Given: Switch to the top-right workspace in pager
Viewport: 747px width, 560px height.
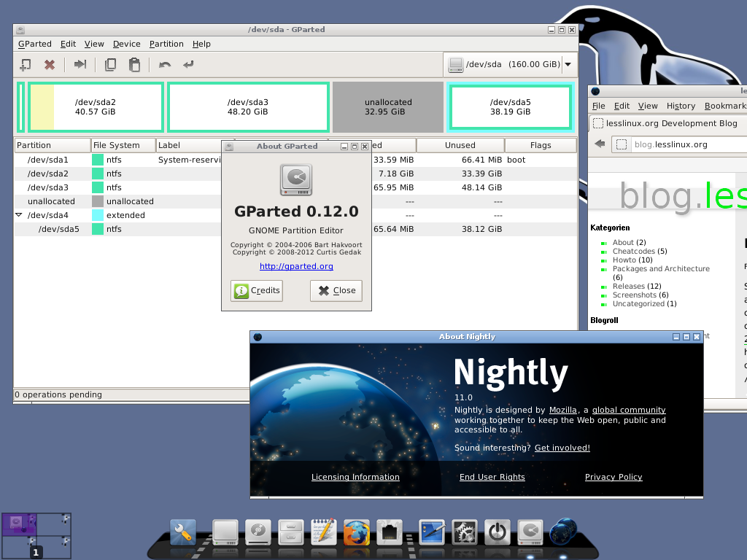Looking at the screenshot, I should (54, 524).
